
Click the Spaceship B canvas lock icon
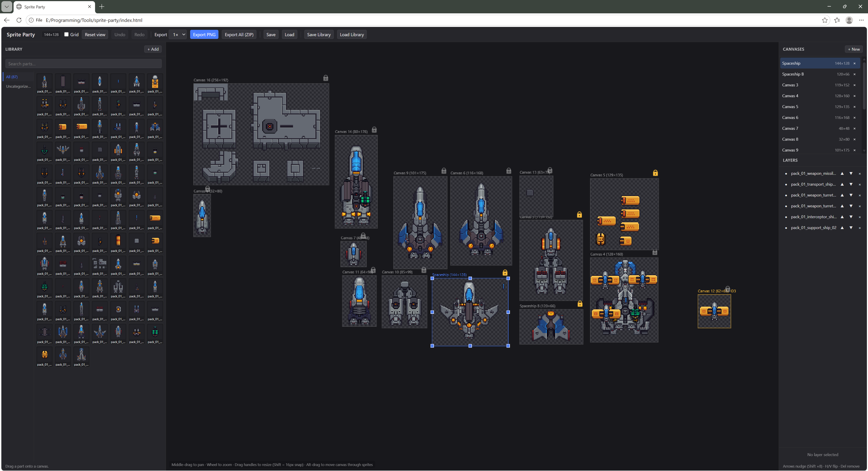click(x=579, y=304)
